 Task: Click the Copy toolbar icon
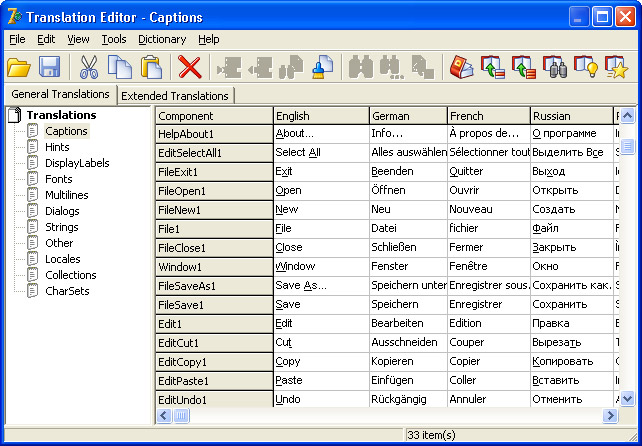pyautogui.click(x=120, y=68)
